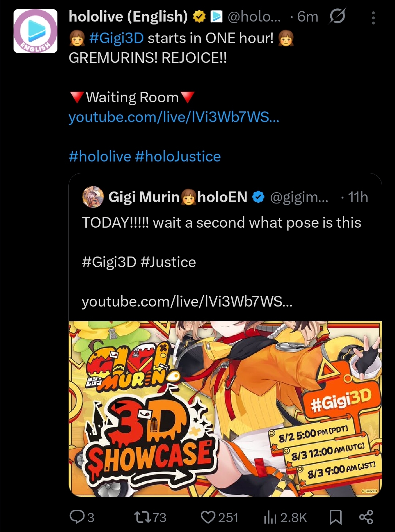Click the gold verified badge
The image size is (395, 532).
click(x=199, y=16)
